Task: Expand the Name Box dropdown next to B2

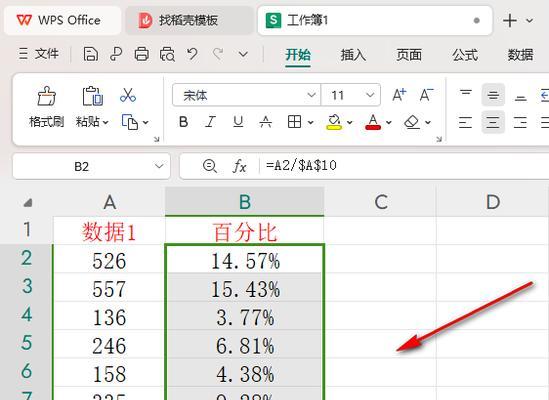Action: [159, 166]
